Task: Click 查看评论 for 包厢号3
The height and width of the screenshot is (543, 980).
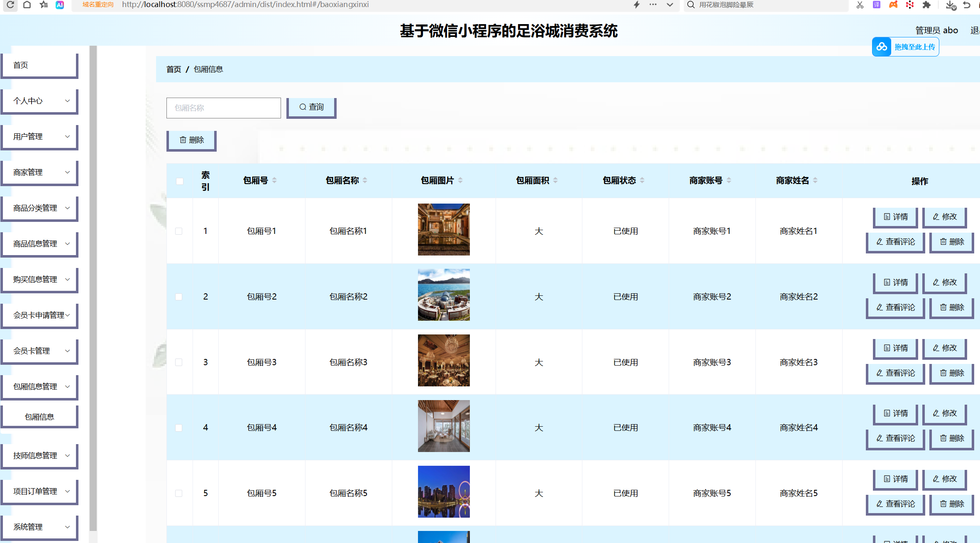Action: click(x=895, y=373)
